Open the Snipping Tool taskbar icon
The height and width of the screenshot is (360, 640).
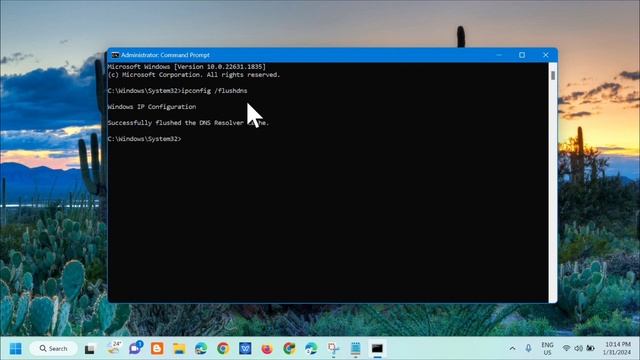333,349
